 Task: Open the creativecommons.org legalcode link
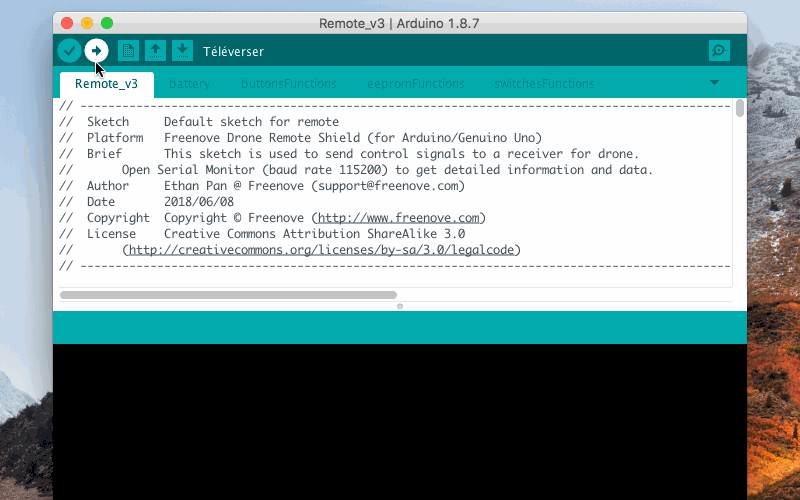pyautogui.click(x=321, y=250)
